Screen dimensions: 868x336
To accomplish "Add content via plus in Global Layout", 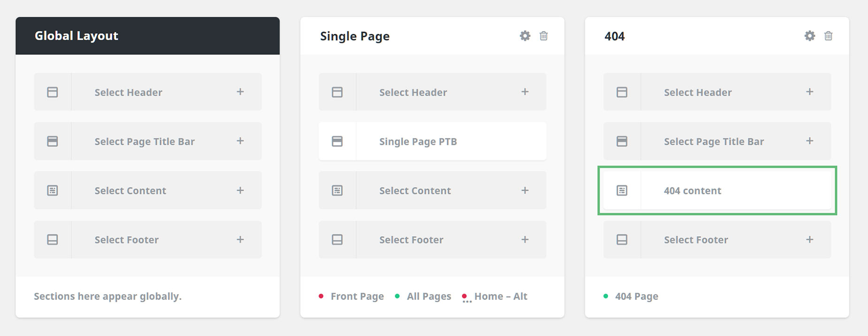I will [x=240, y=190].
